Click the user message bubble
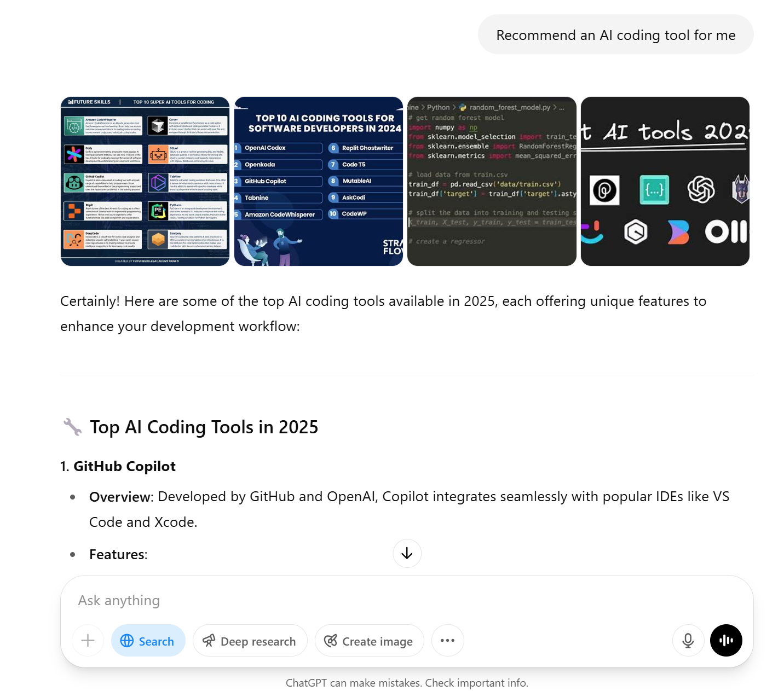Screen dimensions: 784x691 tap(615, 34)
